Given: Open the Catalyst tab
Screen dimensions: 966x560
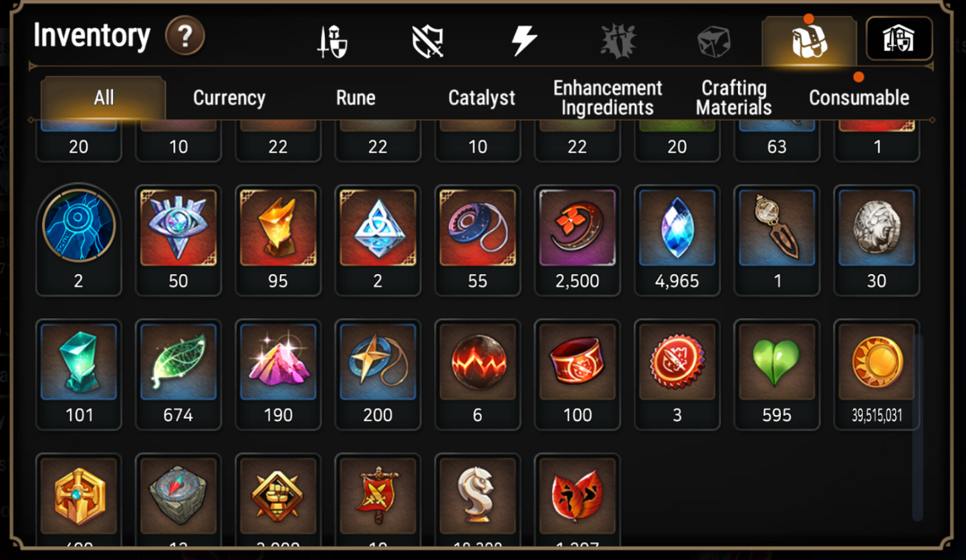Looking at the screenshot, I should point(481,98).
